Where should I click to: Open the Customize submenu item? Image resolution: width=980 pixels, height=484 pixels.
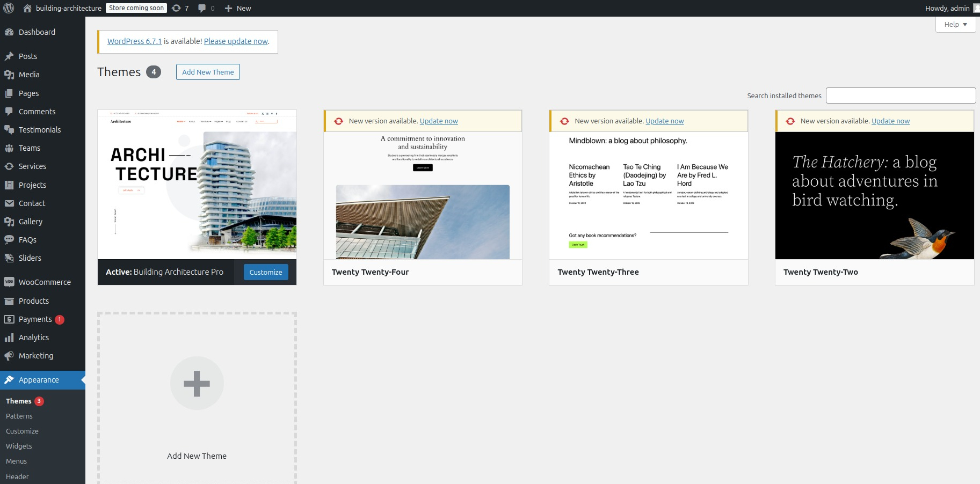point(22,431)
